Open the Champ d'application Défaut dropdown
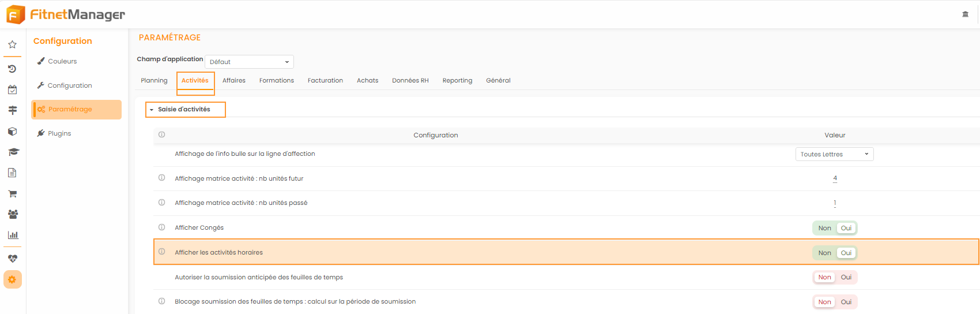 click(249, 62)
